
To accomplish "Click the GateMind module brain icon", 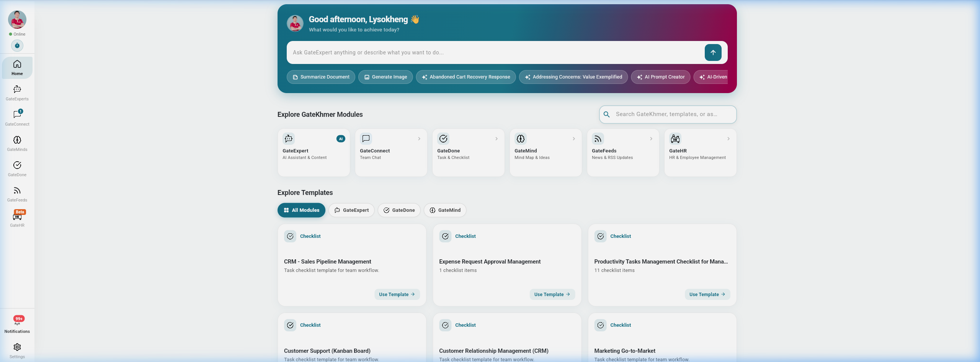I will coord(521,139).
